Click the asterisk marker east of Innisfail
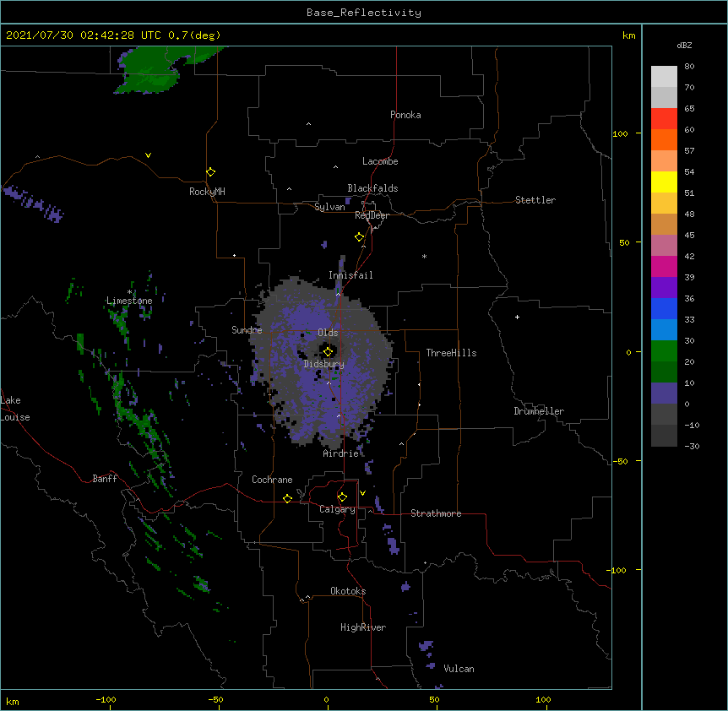The image size is (728, 711). point(424,256)
